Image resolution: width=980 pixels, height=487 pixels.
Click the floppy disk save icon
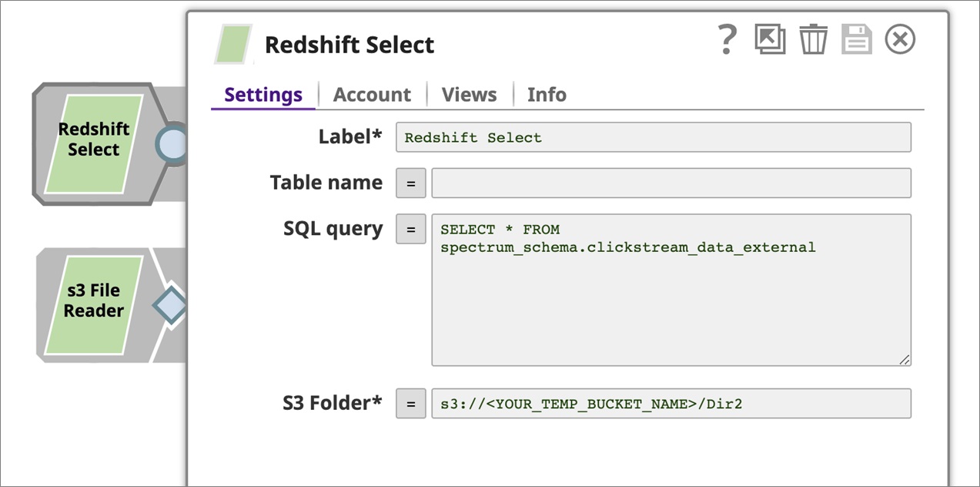856,39
